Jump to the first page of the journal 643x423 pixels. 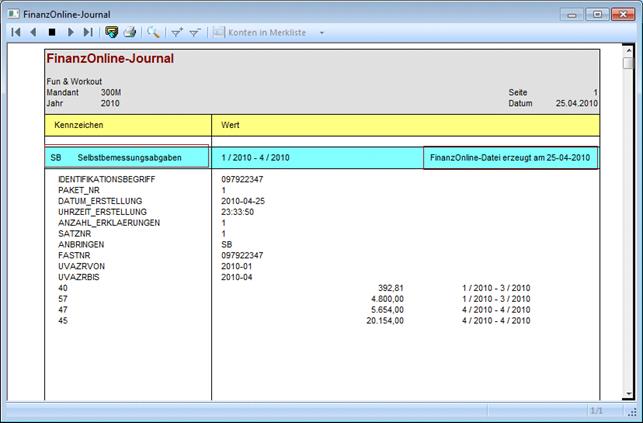pyautogui.click(x=16, y=33)
